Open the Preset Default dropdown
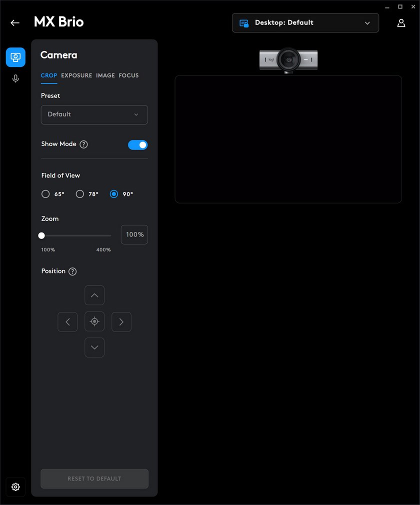Image resolution: width=420 pixels, height=505 pixels. click(94, 114)
